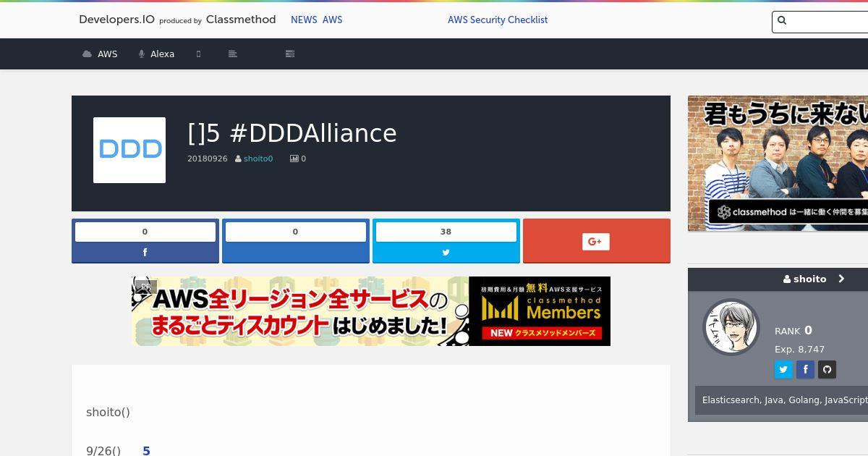Click the list icon in navbar

(x=290, y=54)
